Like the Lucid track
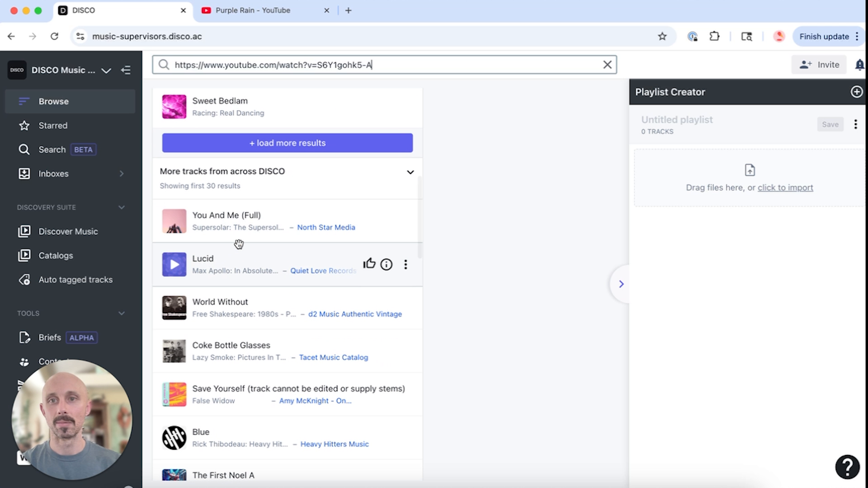This screenshot has width=868, height=488. tap(369, 263)
